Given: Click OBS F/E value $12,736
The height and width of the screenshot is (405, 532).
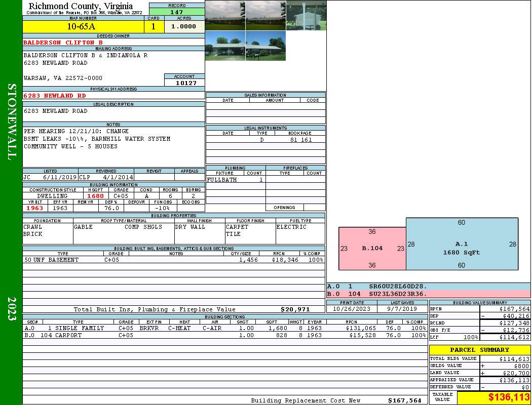Looking at the screenshot, I should click(x=516, y=330).
